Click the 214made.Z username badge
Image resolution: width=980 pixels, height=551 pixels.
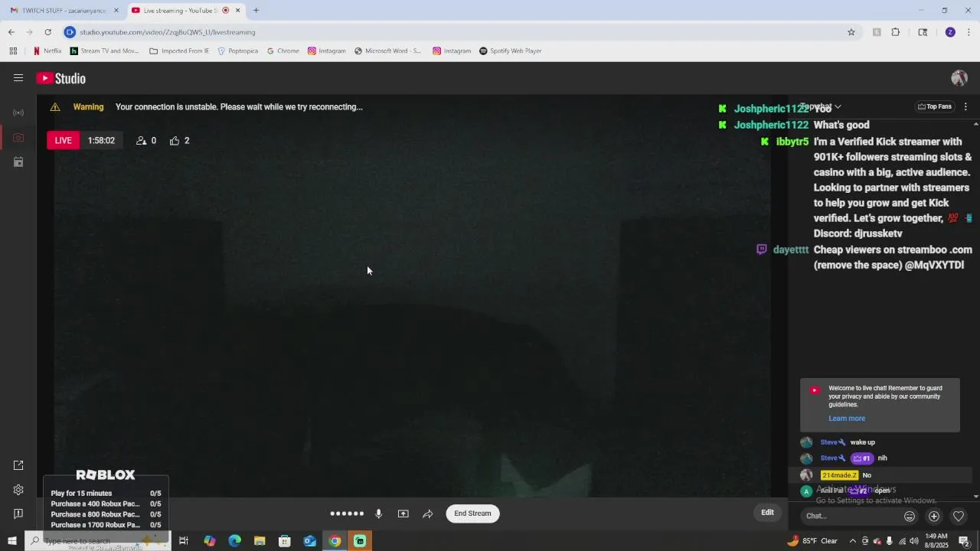[x=839, y=475]
